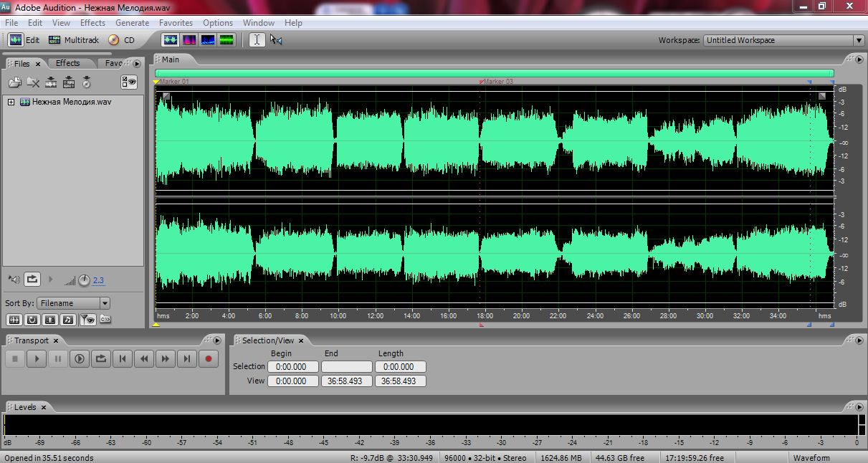Click the Import File folder icon
Image resolution: width=868 pixels, height=463 pixels.
[x=14, y=82]
